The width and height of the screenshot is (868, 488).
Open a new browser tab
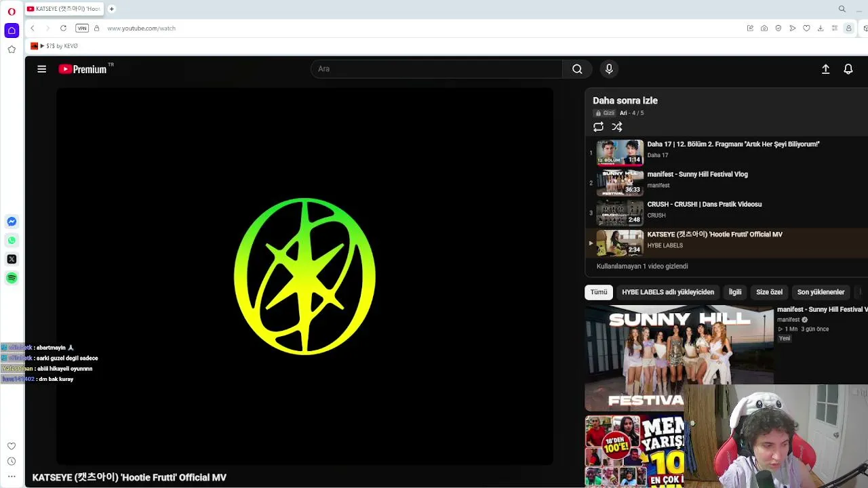[x=111, y=9]
